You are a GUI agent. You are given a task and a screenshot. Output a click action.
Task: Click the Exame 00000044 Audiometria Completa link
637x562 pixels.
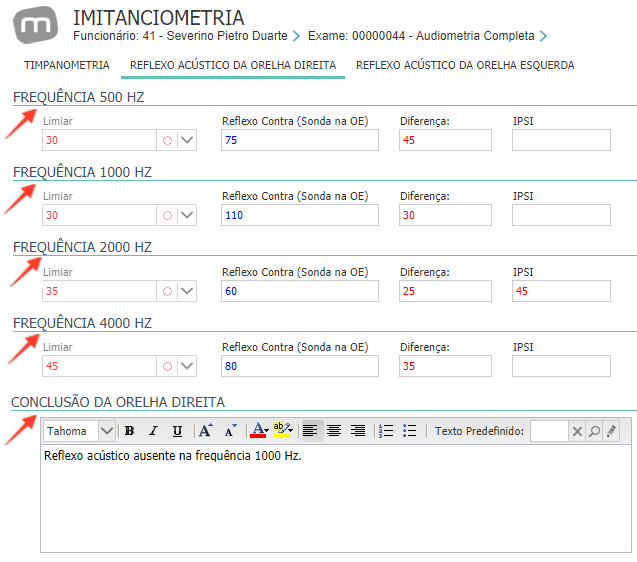pyautogui.click(x=421, y=36)
